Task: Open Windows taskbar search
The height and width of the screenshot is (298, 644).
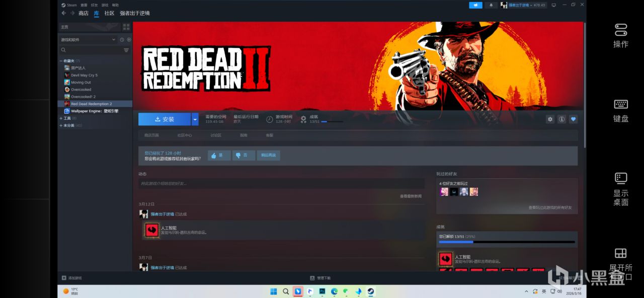Action: coord(286,291)
